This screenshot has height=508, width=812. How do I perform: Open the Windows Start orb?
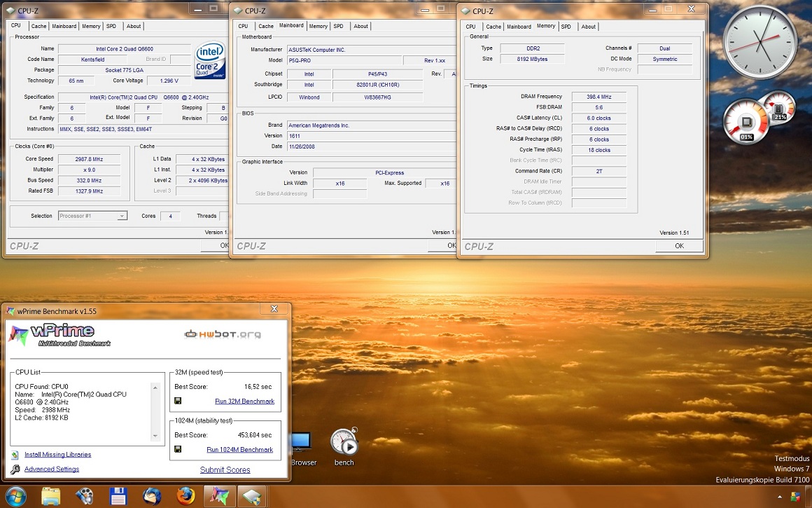tap(15, 497)
